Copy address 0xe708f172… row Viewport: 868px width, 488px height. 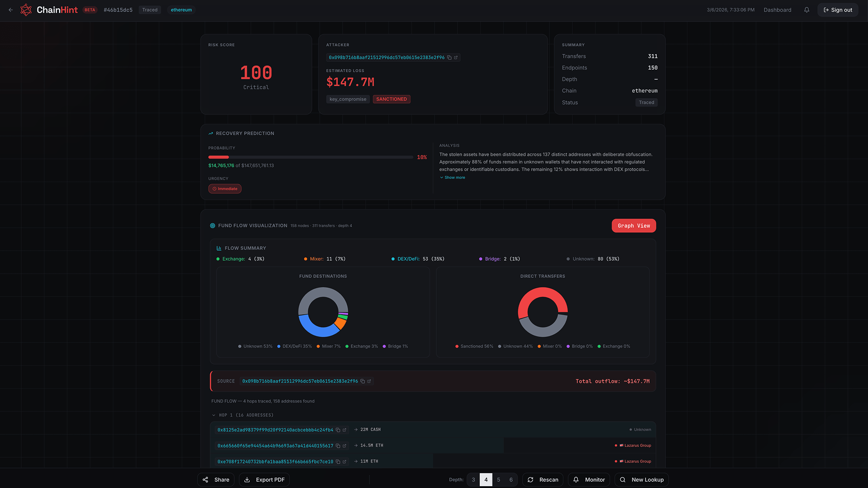point(338,462)
